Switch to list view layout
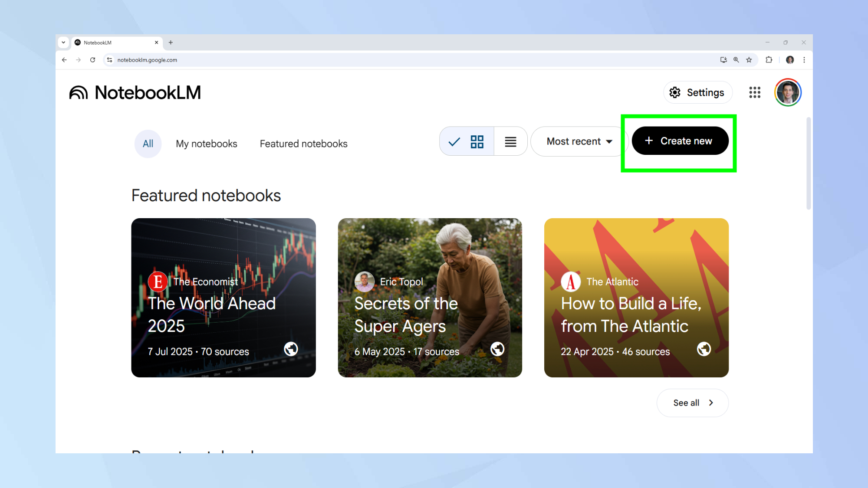The width and height of the screenshot is (868, 488). coord(510,141)
